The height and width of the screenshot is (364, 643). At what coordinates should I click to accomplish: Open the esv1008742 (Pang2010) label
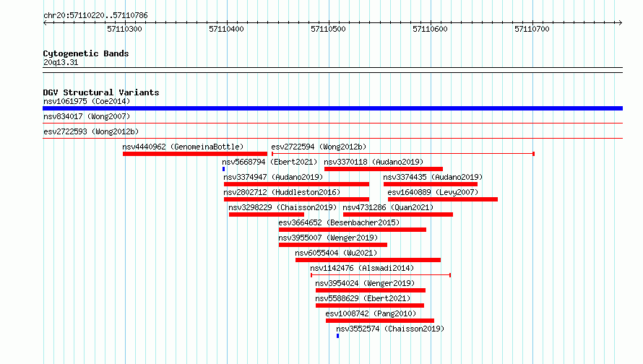click(371, 313)
